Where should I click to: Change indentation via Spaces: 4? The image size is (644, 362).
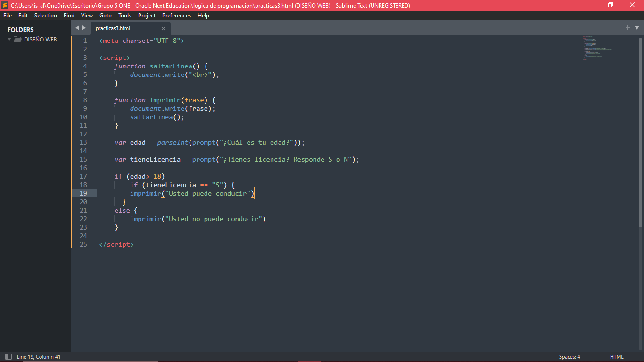coord(570,357)
